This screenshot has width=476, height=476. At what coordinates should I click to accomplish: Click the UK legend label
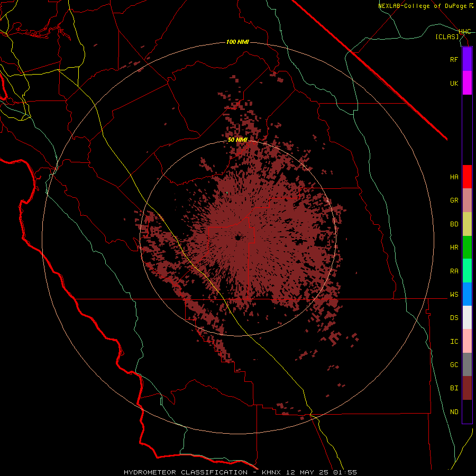tap(454, 83)
